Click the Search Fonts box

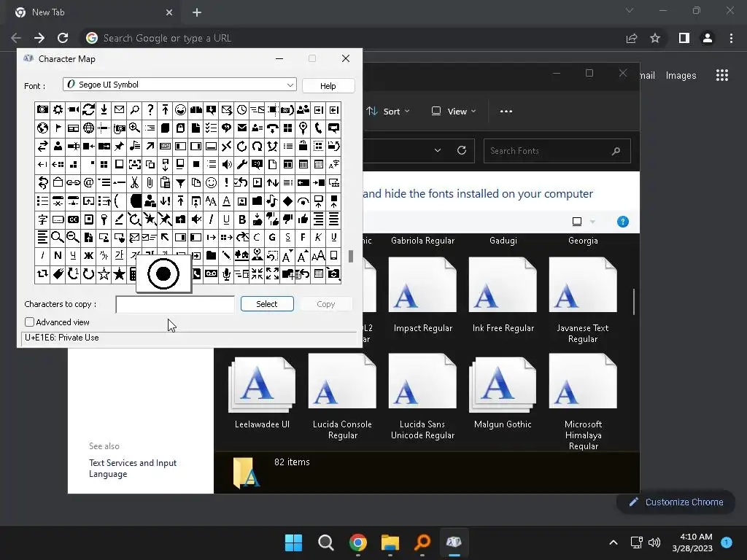557,151
